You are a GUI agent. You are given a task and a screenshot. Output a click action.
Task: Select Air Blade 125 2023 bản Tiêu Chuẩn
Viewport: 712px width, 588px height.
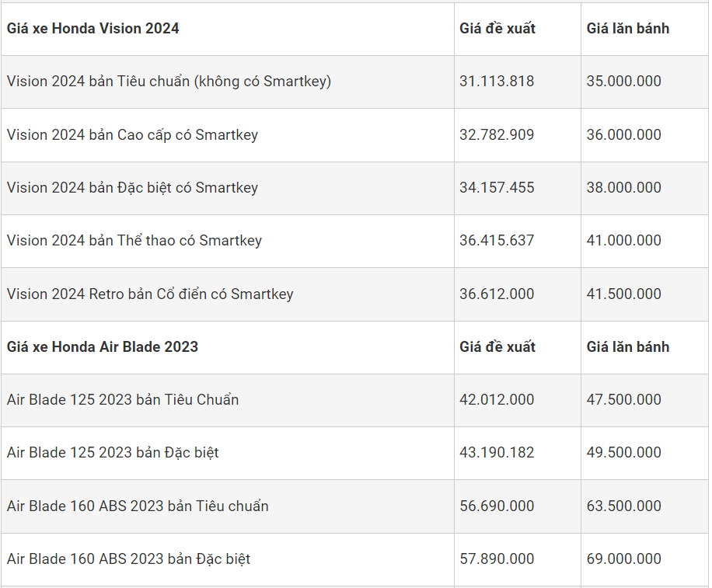pos(123,400)
